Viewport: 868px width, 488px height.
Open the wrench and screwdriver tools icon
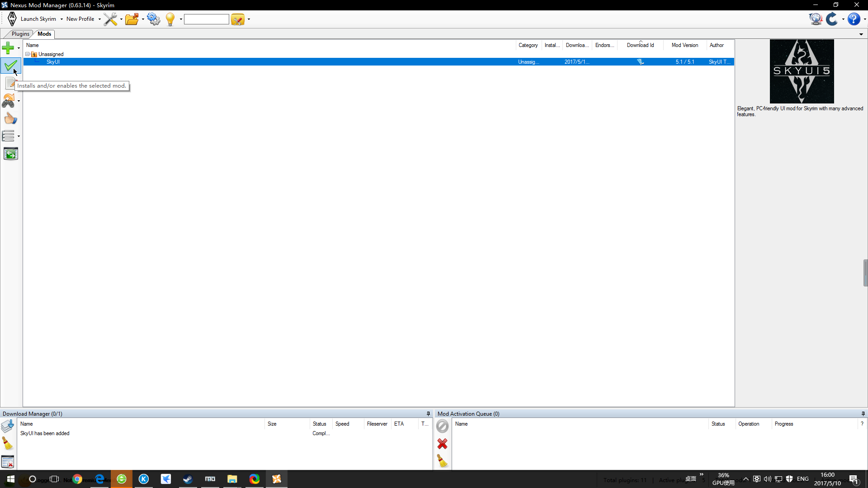pos(110,19)
